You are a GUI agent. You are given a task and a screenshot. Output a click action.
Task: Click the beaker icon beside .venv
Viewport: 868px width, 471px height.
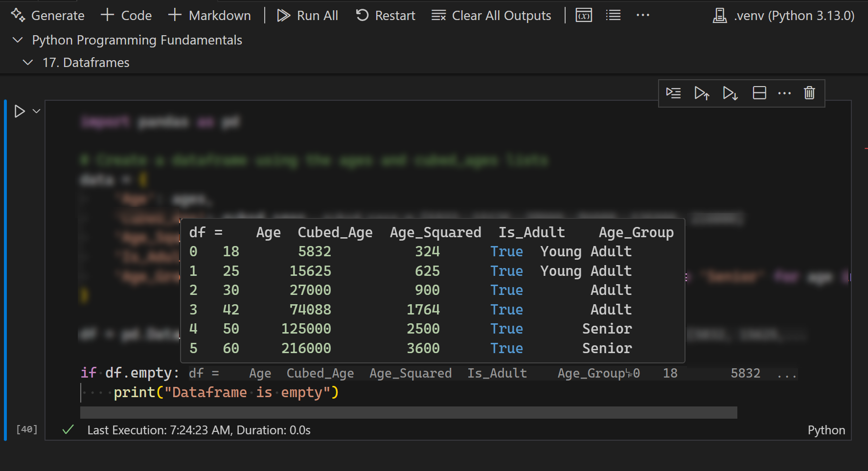pyautogui.click(x=719, y=15)
